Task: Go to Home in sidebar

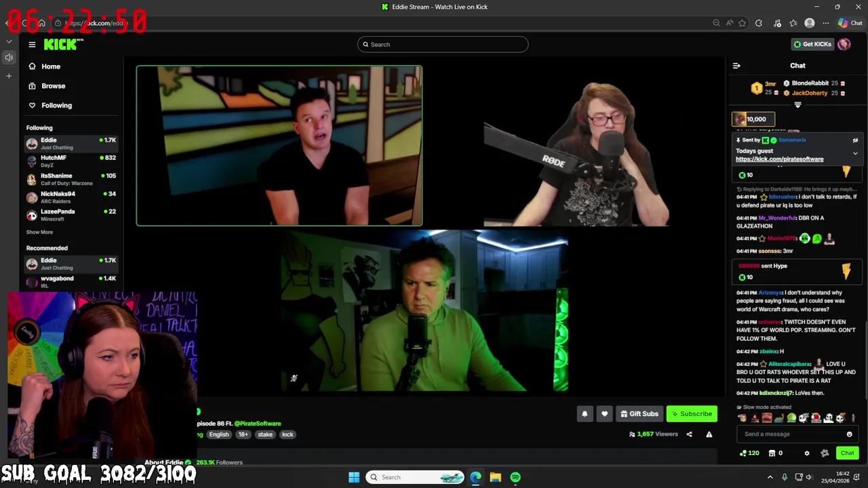Action: click(51, 66)
